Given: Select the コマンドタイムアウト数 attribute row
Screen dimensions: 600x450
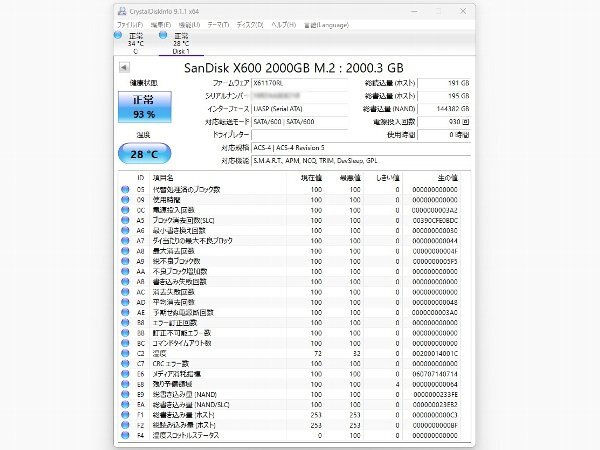Looking at the screenshot, I should coord(291,343).
